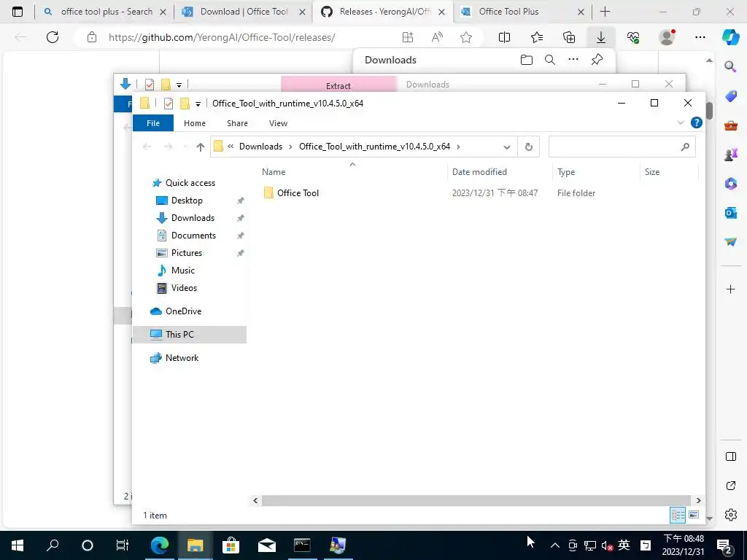This screenshot has width=747, height=560.
Task: Pin the Edge Downloads panel
Action: coord(597,60)
